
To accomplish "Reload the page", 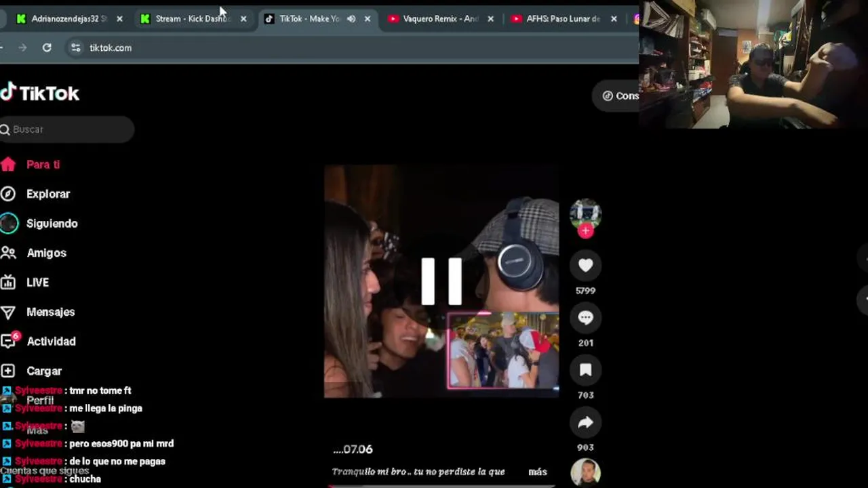I will coord(47,47).
